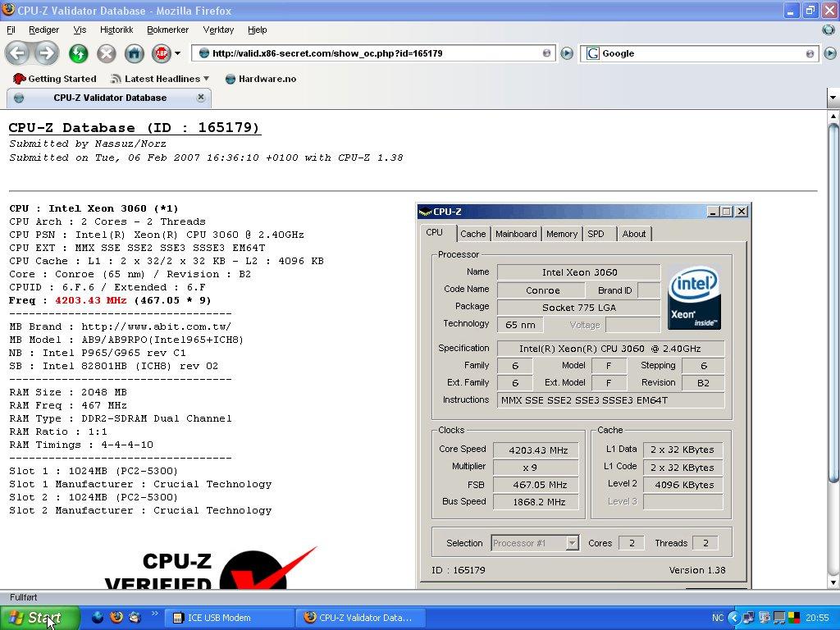Click the network connection tray icon
The image size is (840, 630).
(x=749, y=618)
